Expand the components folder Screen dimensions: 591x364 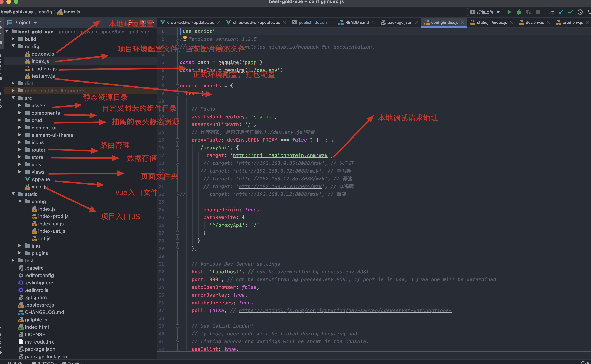[20, 113]
